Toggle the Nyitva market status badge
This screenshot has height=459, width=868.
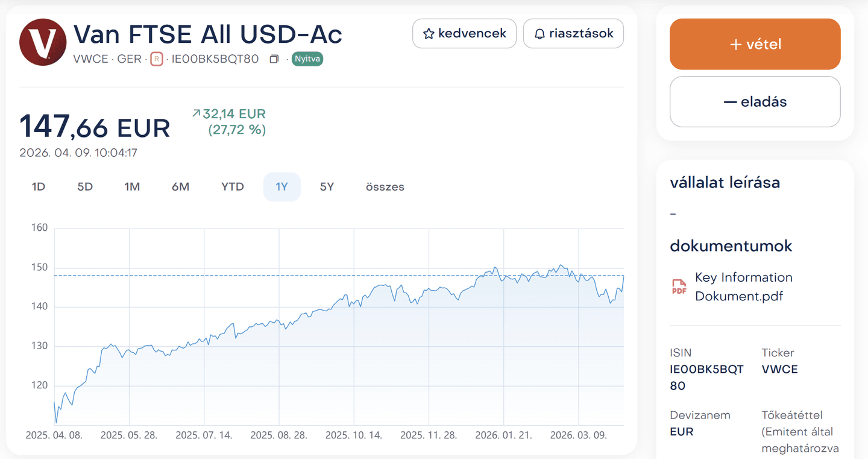click(307, 59)
